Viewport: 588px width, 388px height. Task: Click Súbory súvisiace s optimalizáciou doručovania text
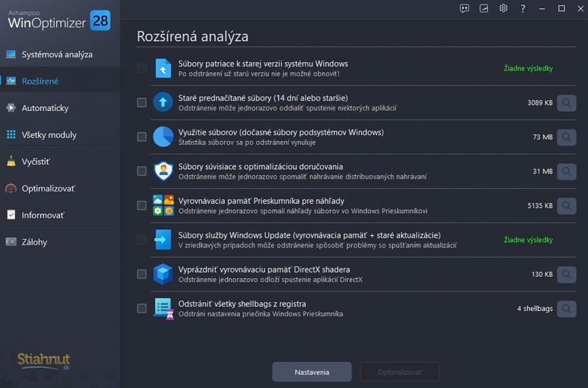click(x=261, y=167)
